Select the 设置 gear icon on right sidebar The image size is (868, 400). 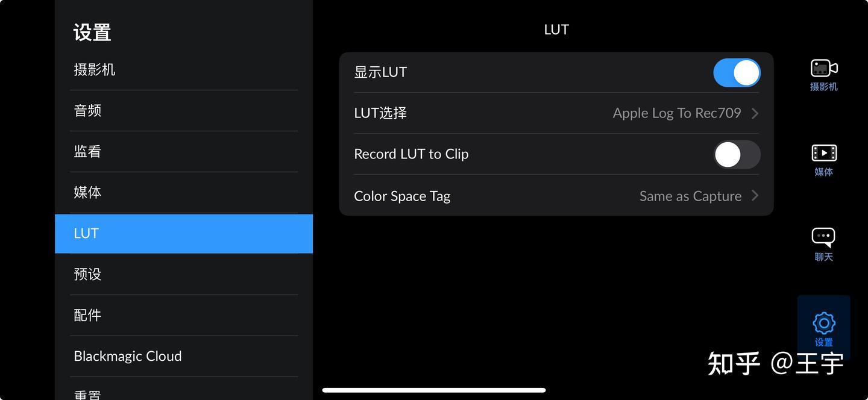click(823, 327)
